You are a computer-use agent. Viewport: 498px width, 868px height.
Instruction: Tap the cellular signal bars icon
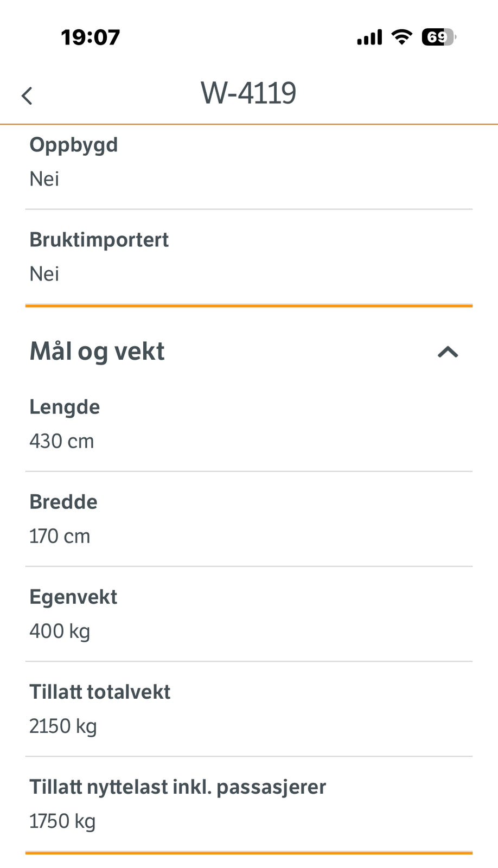pyautogui.click(x=369, y=37)
